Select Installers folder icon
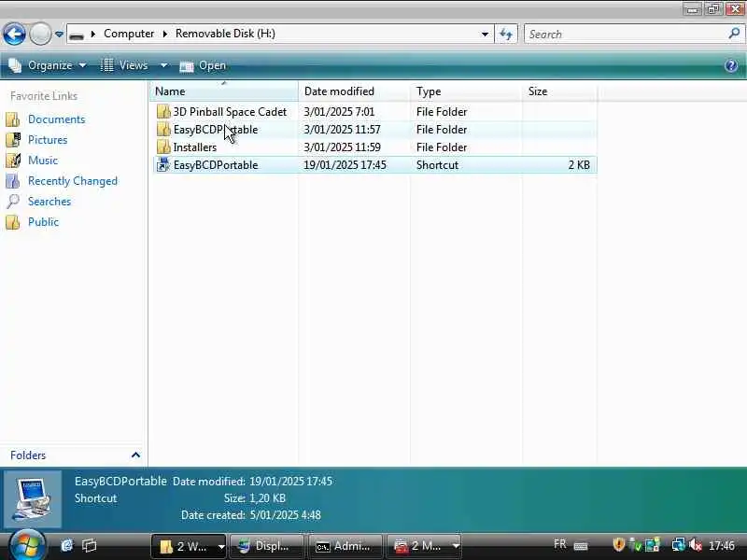 pos(163,147)
